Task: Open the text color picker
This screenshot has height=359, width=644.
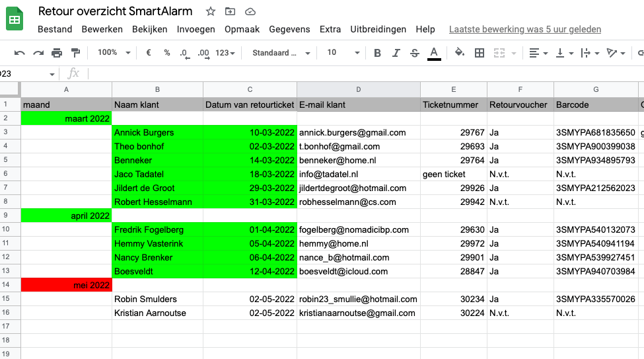Action: [434, 53]
